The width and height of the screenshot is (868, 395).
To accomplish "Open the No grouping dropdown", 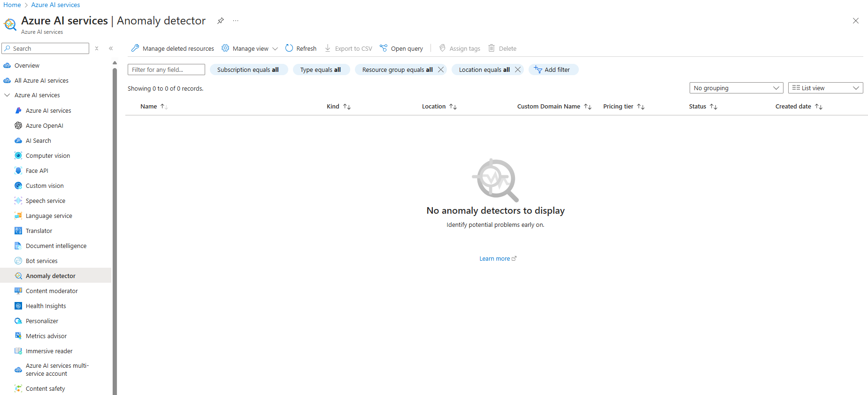I will (736, 88).
